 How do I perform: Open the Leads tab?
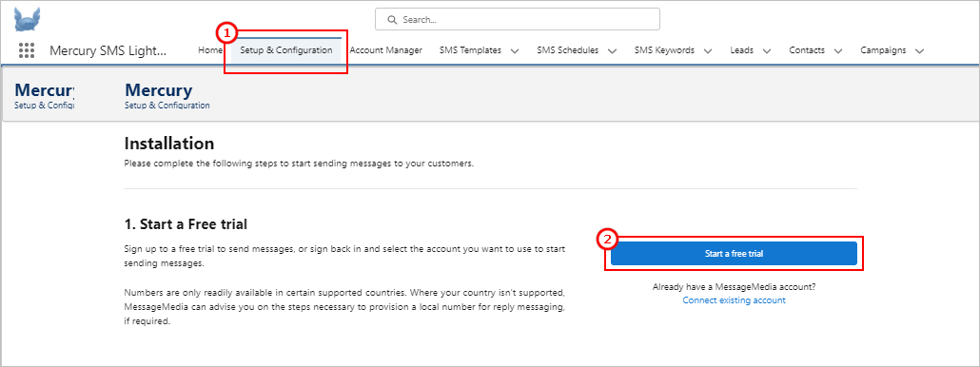pos(742,50)
